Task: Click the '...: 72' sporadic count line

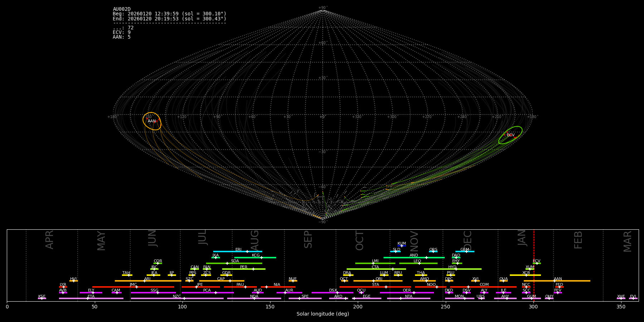Action: [x=123, y=28]
